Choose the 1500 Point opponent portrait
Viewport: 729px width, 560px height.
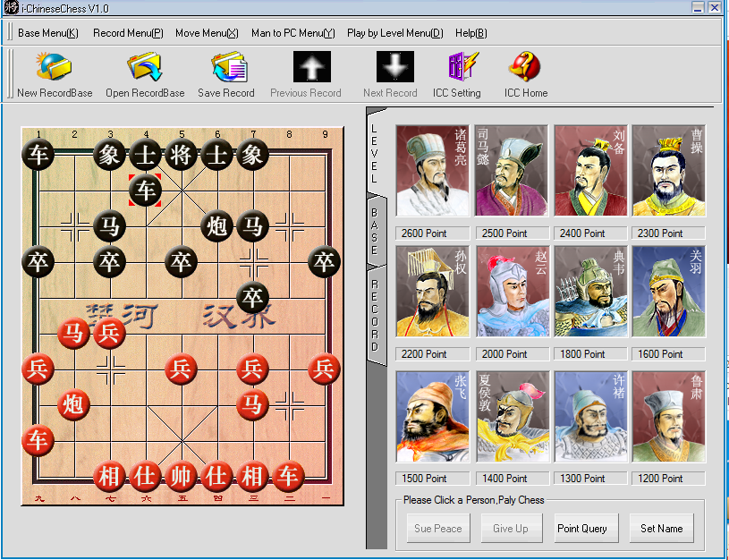point(432,417)
